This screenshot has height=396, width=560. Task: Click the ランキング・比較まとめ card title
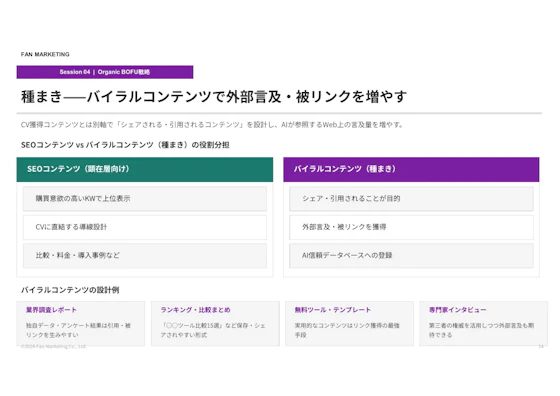point(195,310)
